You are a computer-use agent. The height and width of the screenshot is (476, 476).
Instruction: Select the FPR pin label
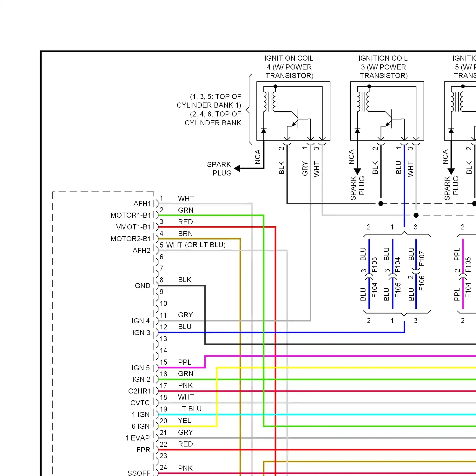point(143,450)
